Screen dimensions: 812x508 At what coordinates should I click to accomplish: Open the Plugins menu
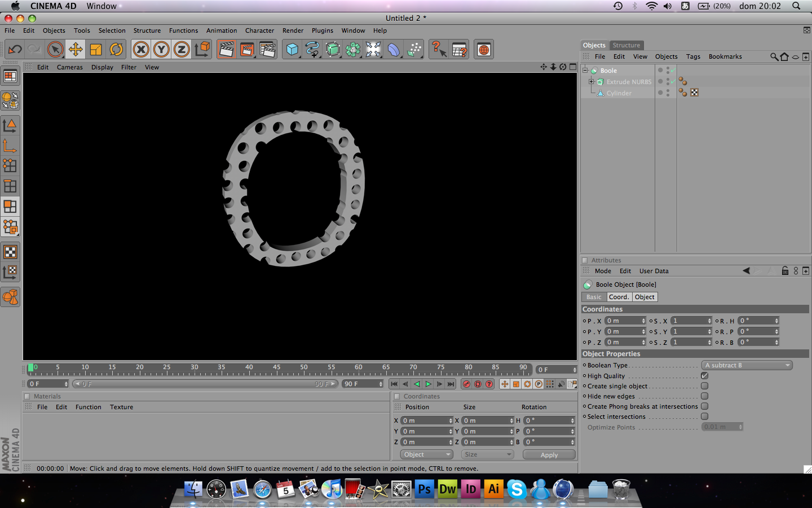tap(323, 30)
